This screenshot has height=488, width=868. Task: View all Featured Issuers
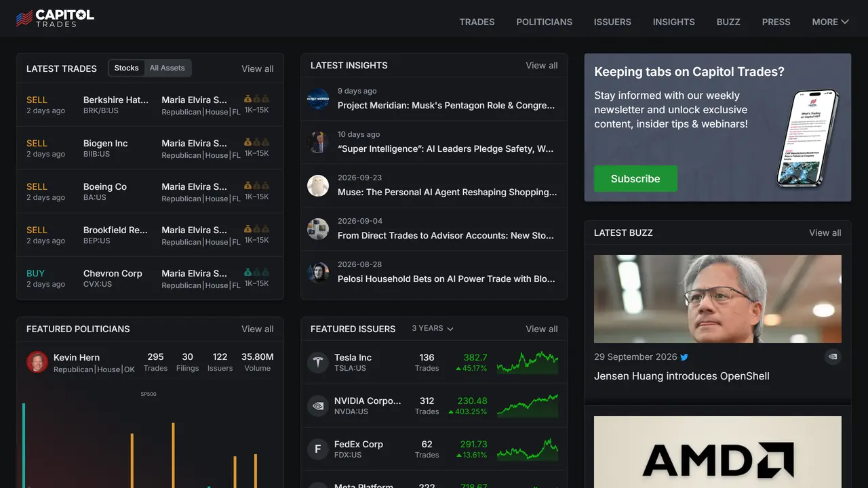[542, 329]
